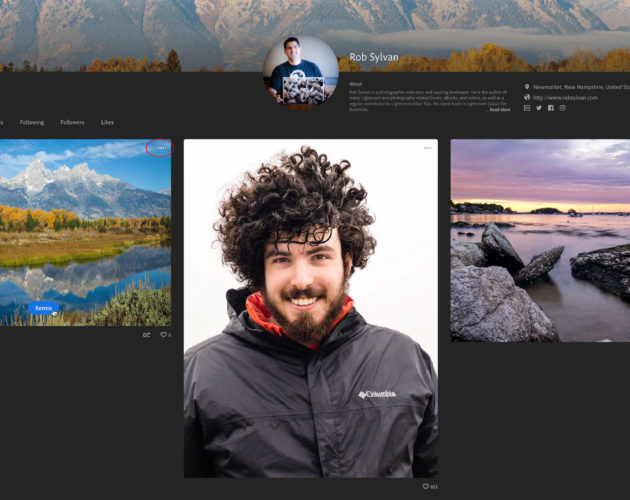Visit the http://www.robsylvan.com link
The height and width of the screenshot is (500, 630).
click(565, 98)
